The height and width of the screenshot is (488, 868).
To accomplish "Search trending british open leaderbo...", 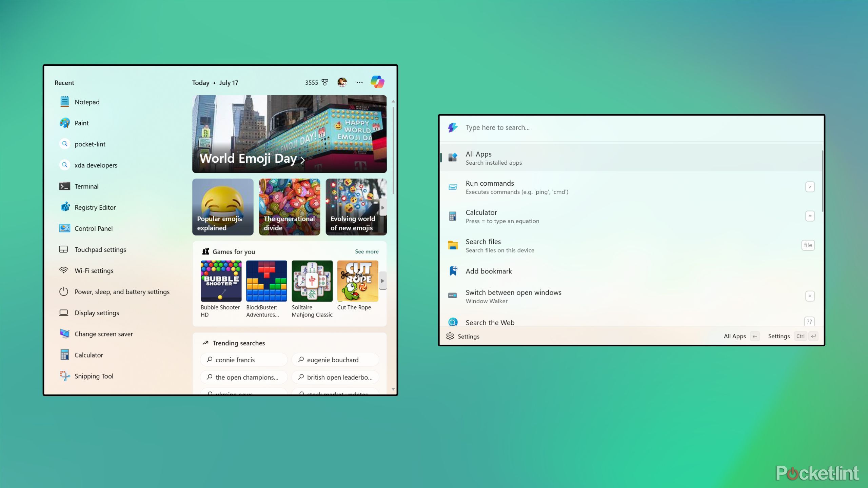I will pyautogui.click(x=335, y=377).
